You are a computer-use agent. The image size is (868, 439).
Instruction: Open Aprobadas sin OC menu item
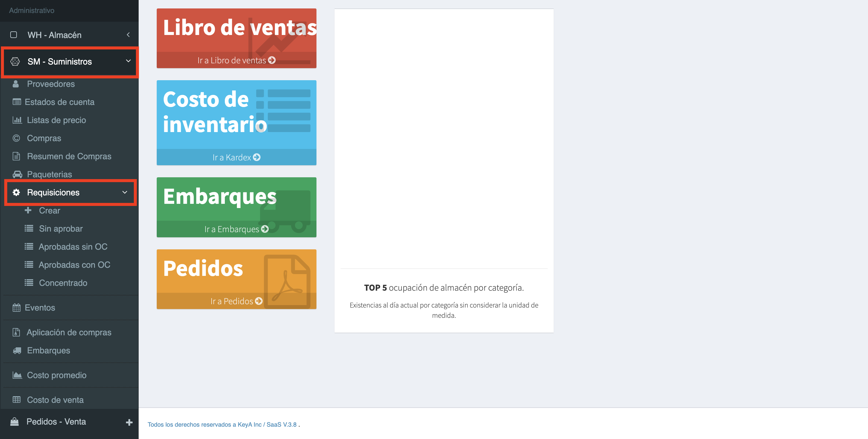click(73, 247)
